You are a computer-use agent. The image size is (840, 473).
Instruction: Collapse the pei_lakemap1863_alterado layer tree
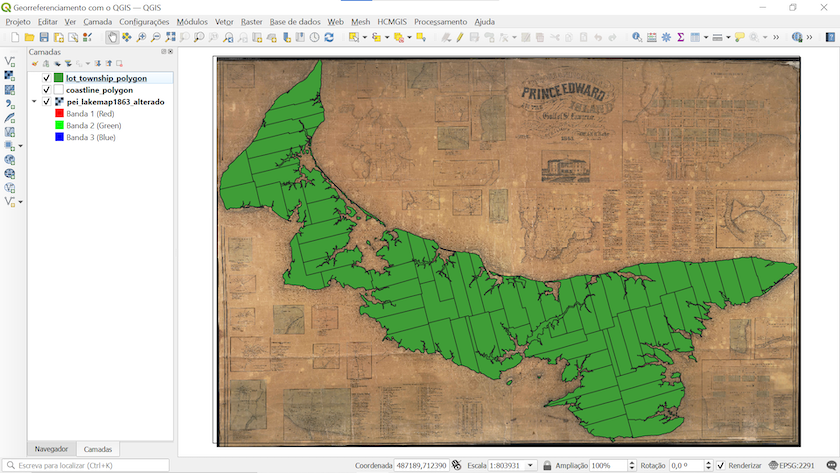35,102
